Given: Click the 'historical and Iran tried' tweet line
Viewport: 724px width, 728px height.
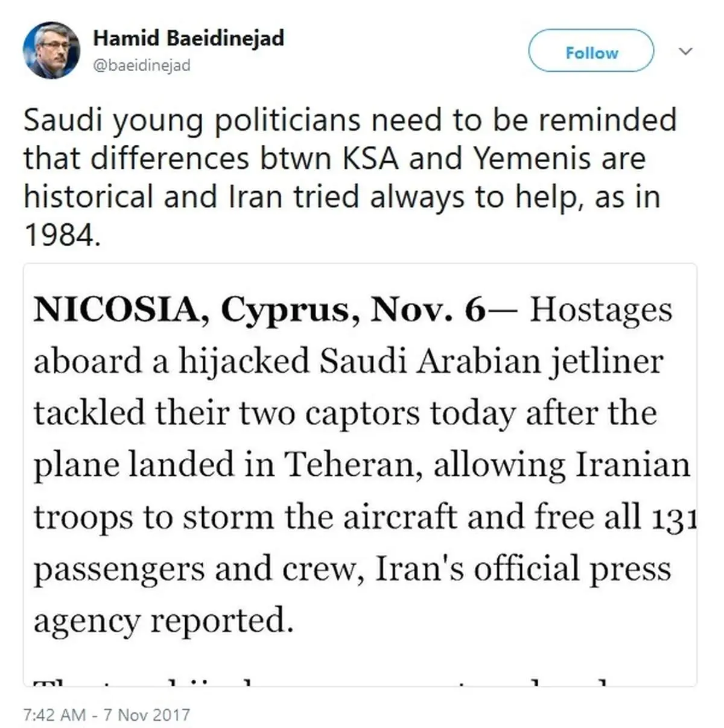Looking at the screenshot, I should [x=341, y=198].
